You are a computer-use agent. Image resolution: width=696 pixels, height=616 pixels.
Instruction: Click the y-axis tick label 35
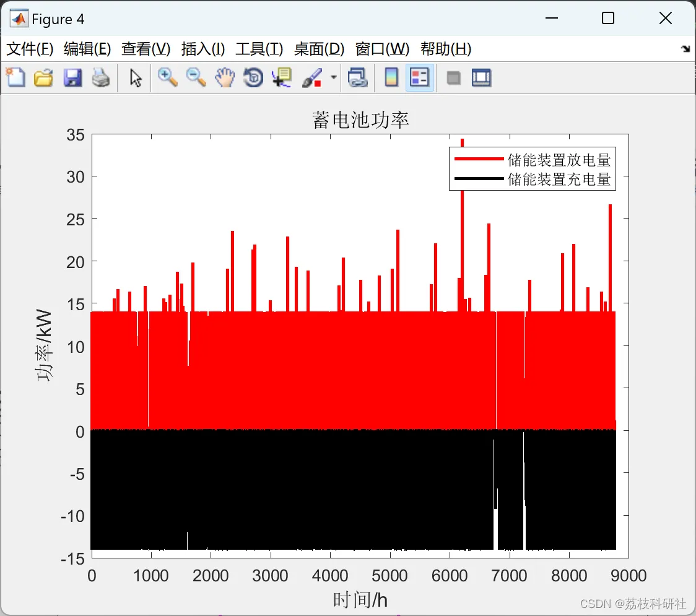76,135
